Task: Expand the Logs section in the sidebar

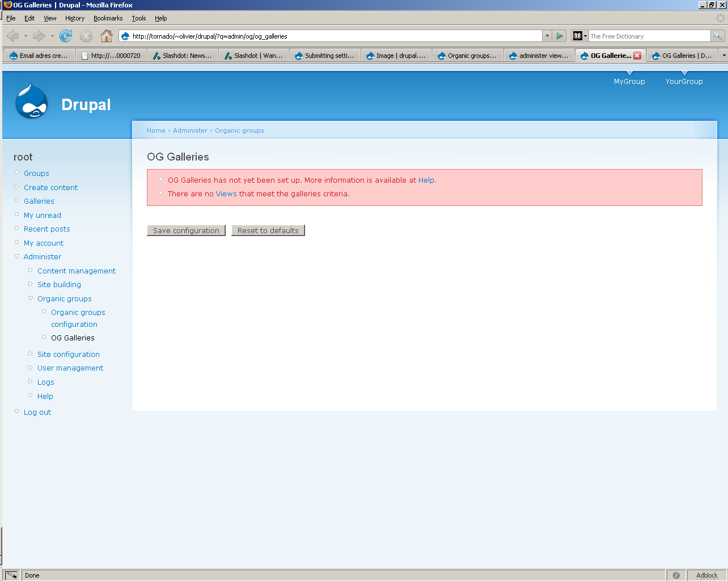Action: (30, 382)
